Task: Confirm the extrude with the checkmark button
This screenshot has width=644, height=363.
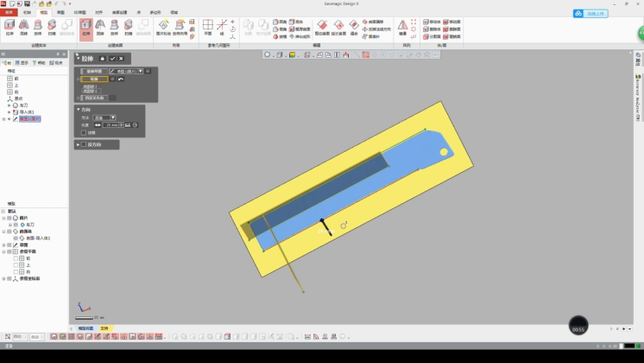Action: [x=112, y=59]
